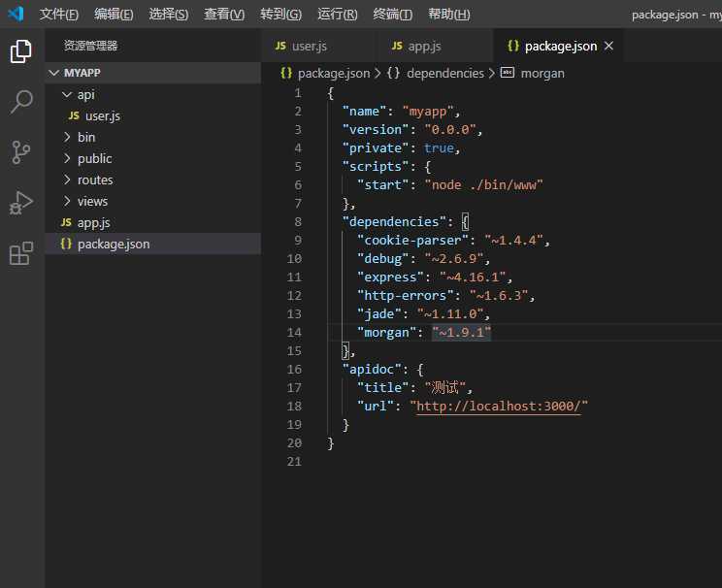Click the "~2.6.9" debug version value
722x588 pixels.
[454, 258]
